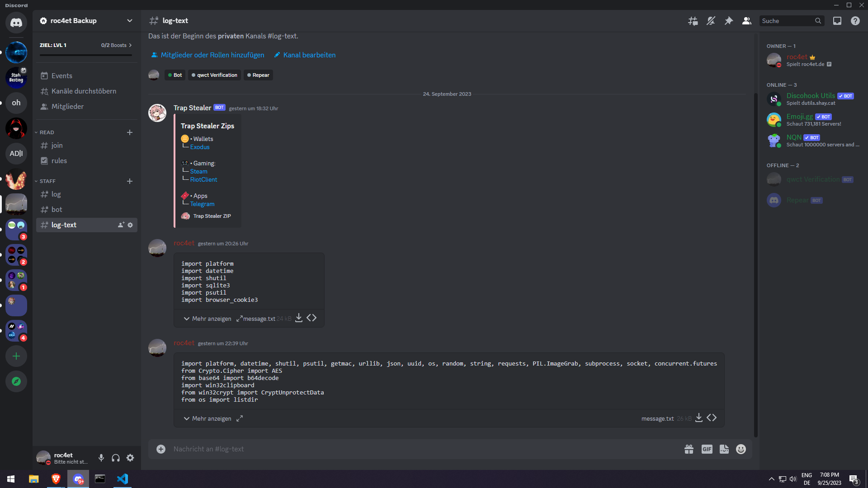
Task: Open the sticker picker icon
Action: coord(724,449)
